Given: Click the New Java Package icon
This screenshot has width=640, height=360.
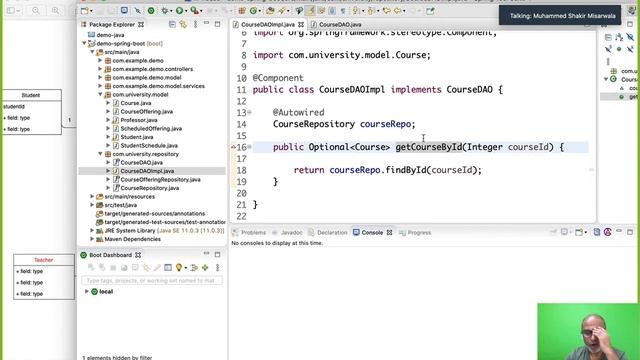Looking at the screenshot, I should (242, 11).
